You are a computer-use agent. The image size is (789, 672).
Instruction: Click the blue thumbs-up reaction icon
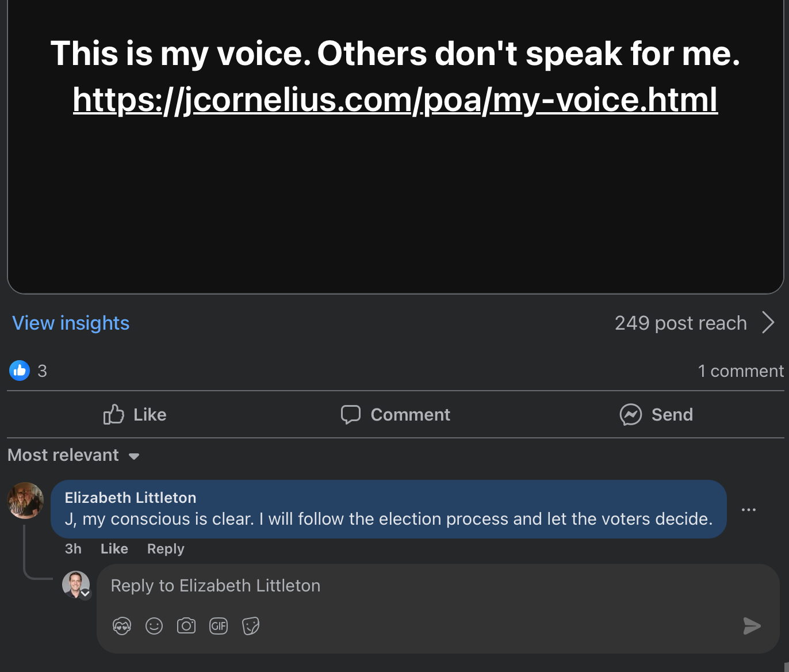pos(20,371)
